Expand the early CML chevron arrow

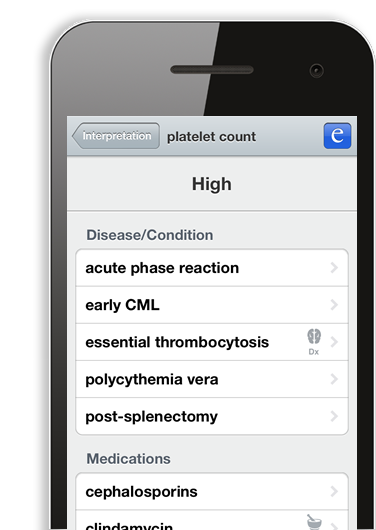[334, 305]
